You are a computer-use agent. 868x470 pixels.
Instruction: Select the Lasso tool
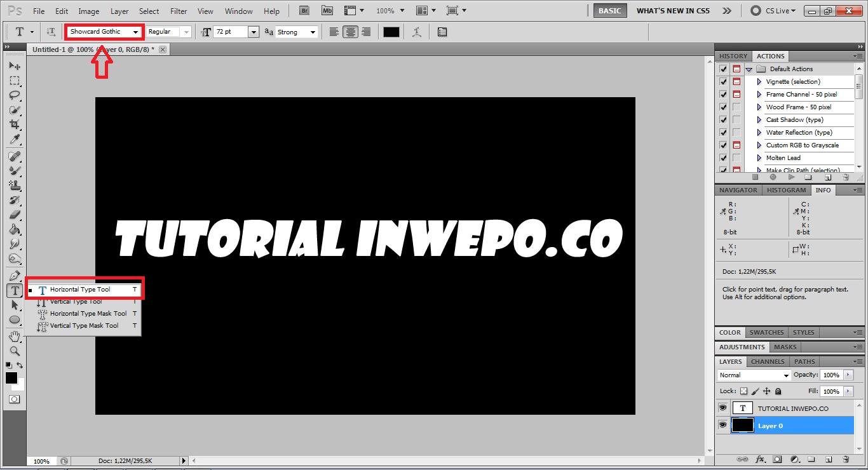coord(14,95)
